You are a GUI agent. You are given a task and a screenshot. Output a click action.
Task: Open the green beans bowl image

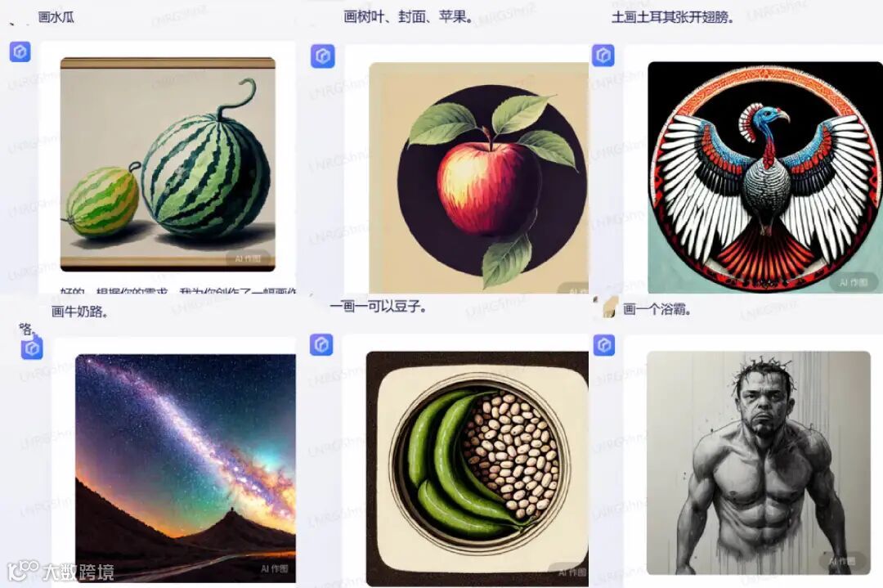click(x=477, y=469)
